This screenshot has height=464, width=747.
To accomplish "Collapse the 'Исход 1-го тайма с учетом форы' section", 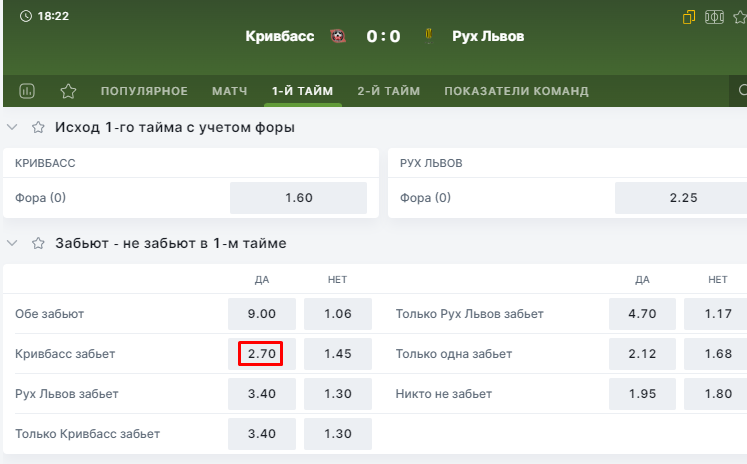I will pos(12,127).
